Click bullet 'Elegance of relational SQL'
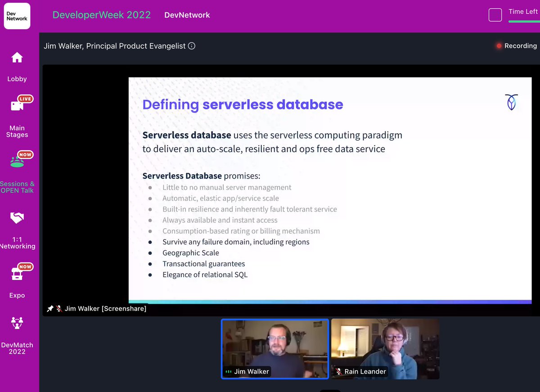This screenshot has width=540, height=392. (x=205, y=275)
